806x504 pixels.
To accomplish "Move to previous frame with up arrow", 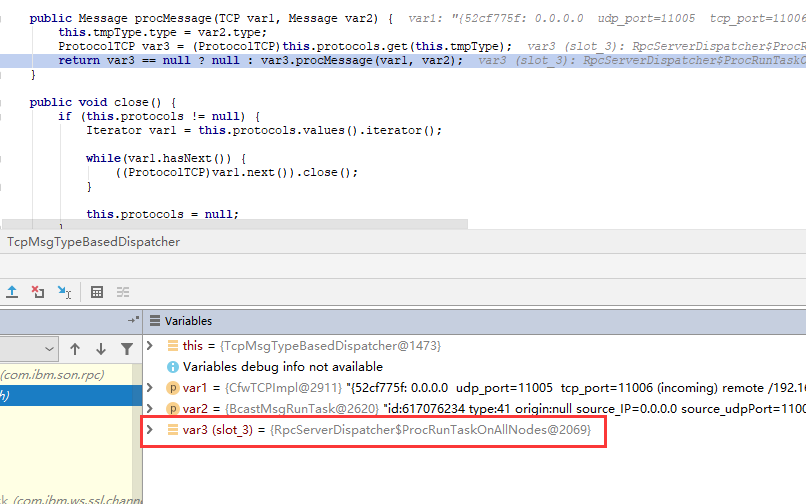I will (75, 349).
